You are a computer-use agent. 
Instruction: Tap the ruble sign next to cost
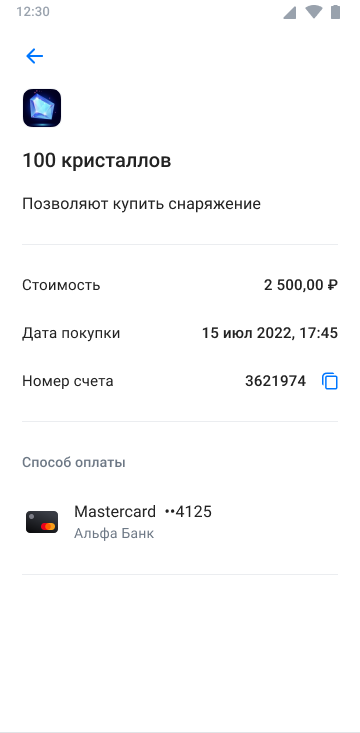point(333,285)
